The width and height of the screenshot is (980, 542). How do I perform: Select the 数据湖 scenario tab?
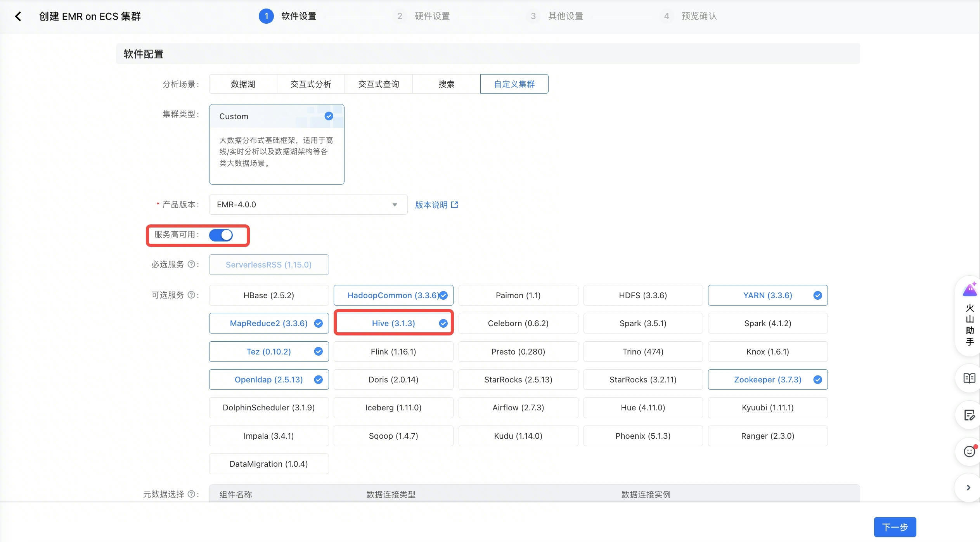tap(243, 84)
